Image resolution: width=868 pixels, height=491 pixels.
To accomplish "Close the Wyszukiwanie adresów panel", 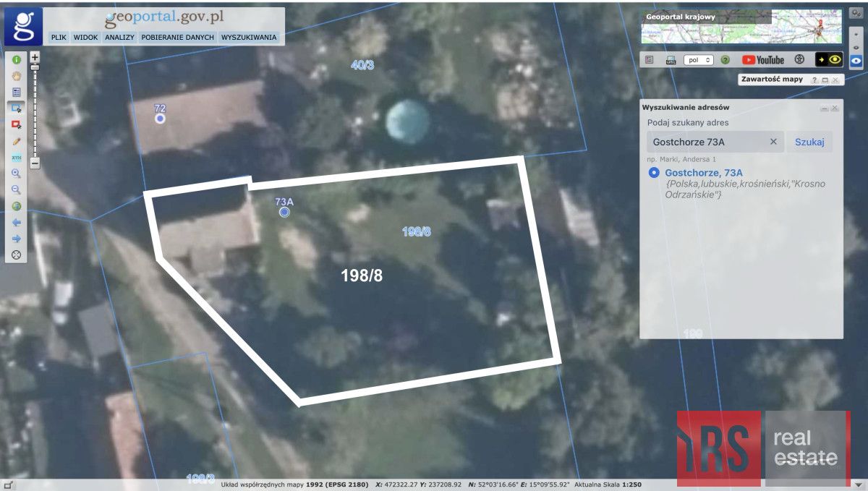I will click(x=835, y=108).
